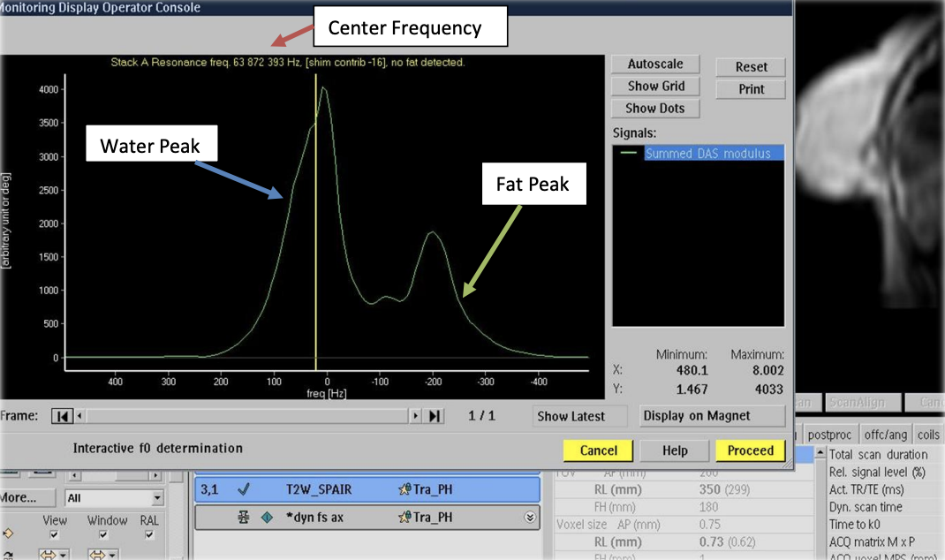Jump to the last frame

pos(435,416)
